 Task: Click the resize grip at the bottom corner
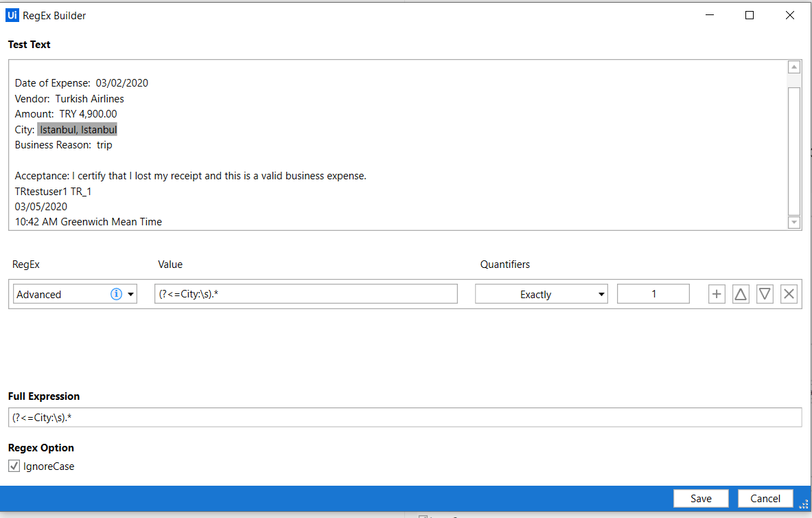pyautogui.click(x=804, y=504)
